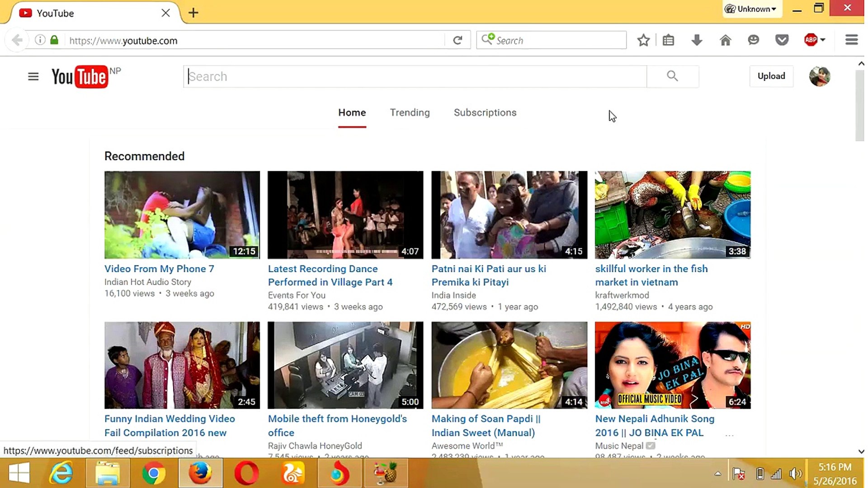Screen dimensions: 868x488
Task: Expand the Adblock Plus dropdown arrow
Action: (823, 40)
